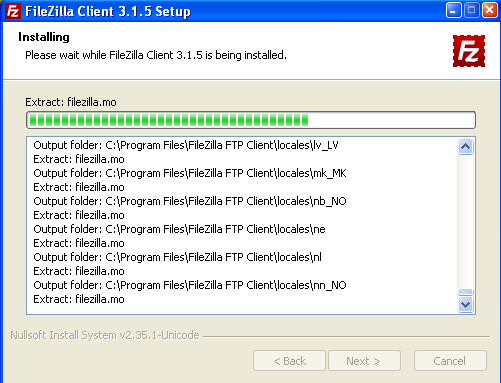Click the disabled Next button
Screen dimensions: 501x383
click(x=364, y=361)
